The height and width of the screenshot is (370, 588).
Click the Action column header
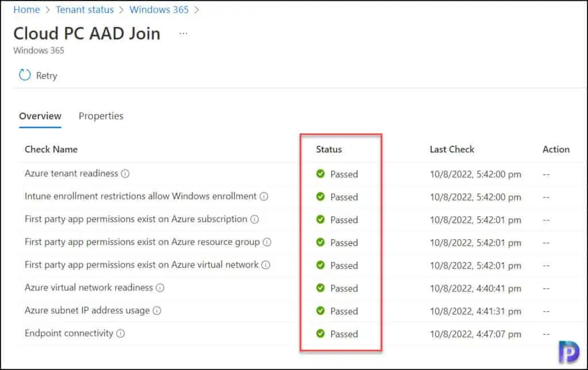(556, 149)
